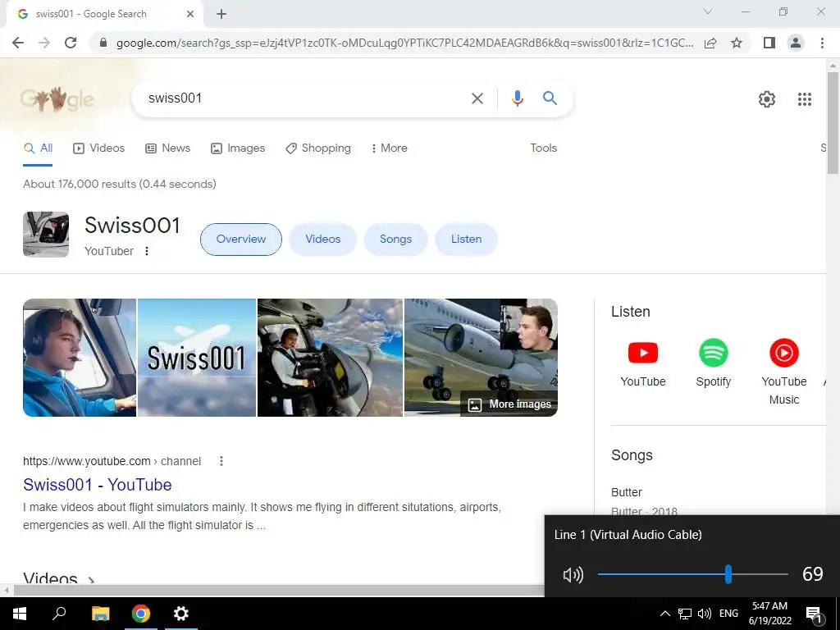The image size is (840, 630).
Task: Switch to Shopping search tab
Action: click(318, 148)
